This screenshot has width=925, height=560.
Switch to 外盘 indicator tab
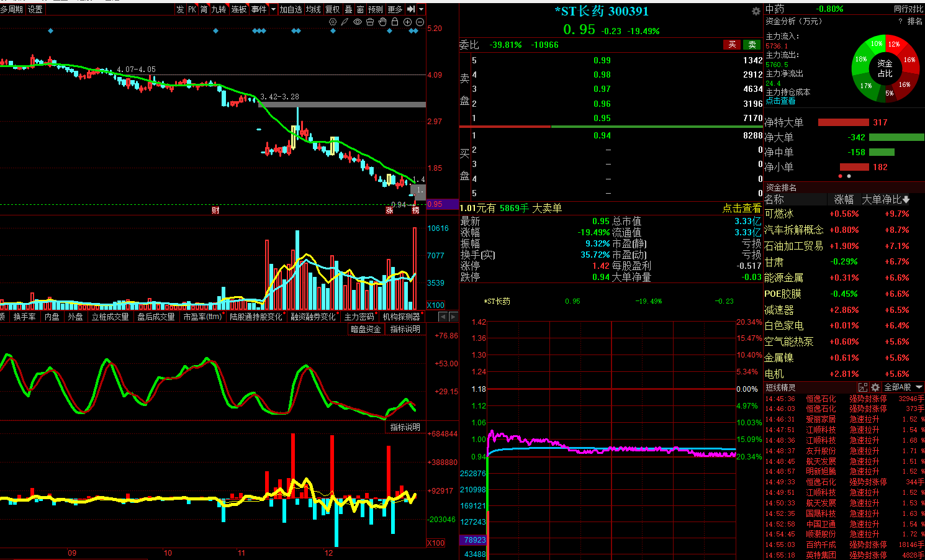point(75,317)
